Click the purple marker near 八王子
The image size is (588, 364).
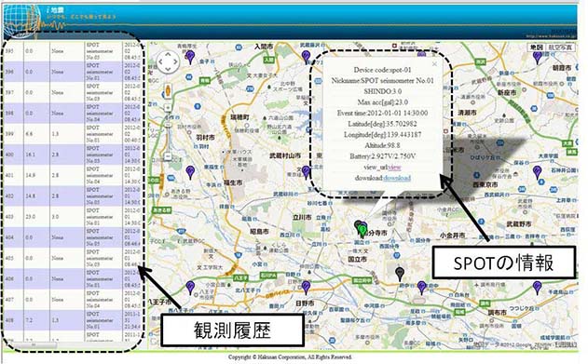190,288
